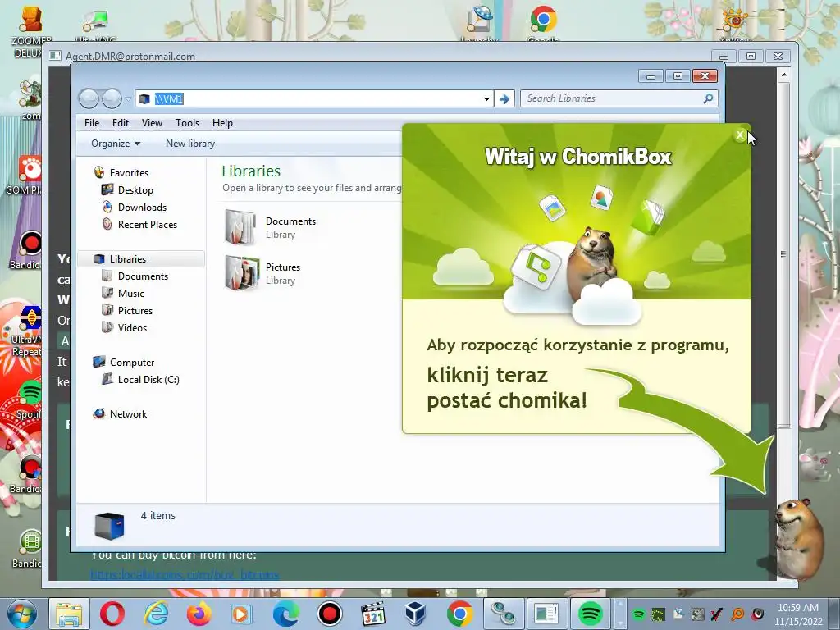The height and width of the screenshot is (630, 840).
Task: Open the address bar history dropdown
Action: (486, 98)
